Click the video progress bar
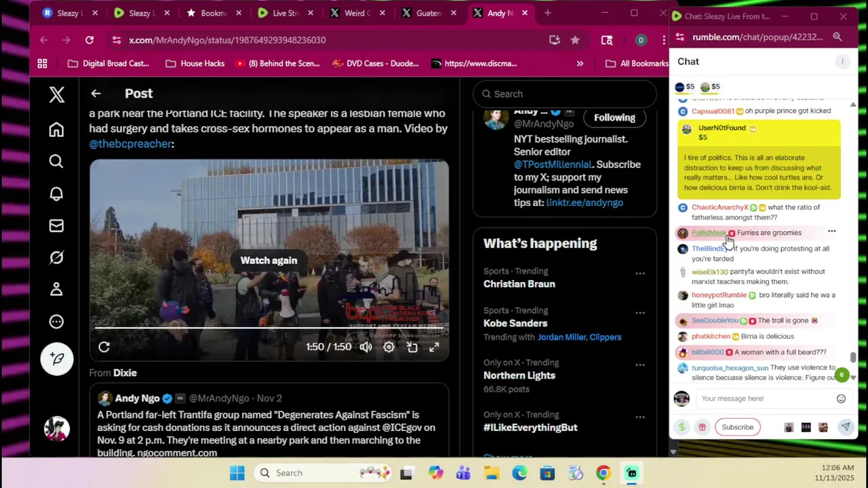The image size is (868, 488). pyautogui.click(x=269, y=328)
